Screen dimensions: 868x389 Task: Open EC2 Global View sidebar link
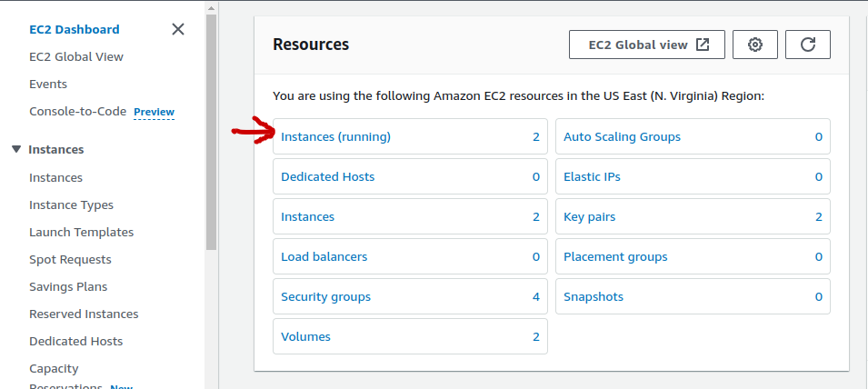point(76,57)
